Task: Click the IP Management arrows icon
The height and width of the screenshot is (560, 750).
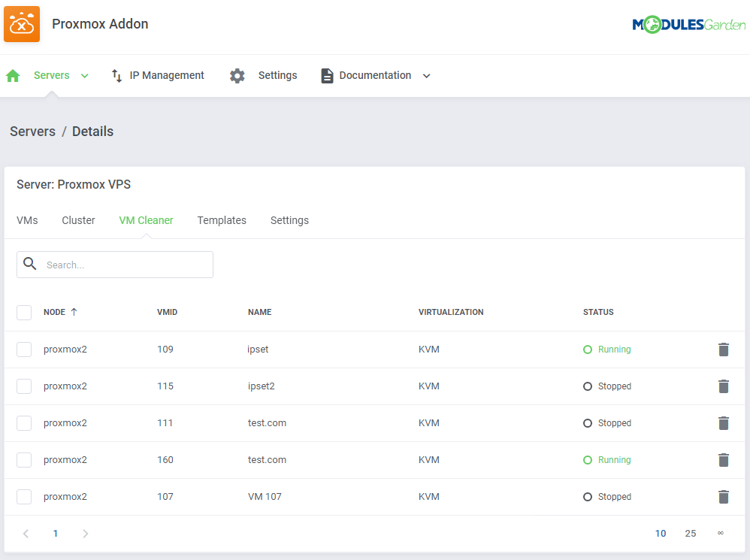Action: [x=116, y=76]
